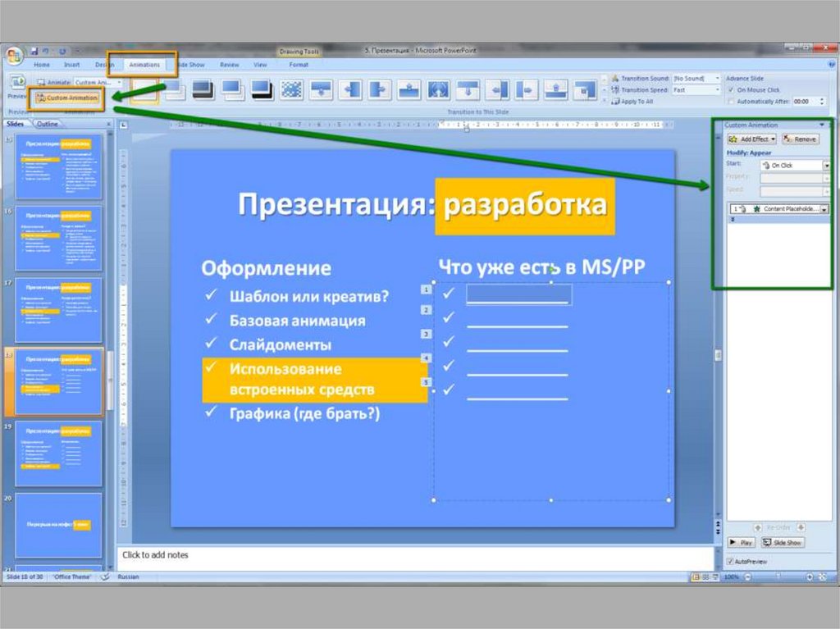Apply the second transition effect in gallery
Viewport: 840px width, 629px height.
coord(175,90)
